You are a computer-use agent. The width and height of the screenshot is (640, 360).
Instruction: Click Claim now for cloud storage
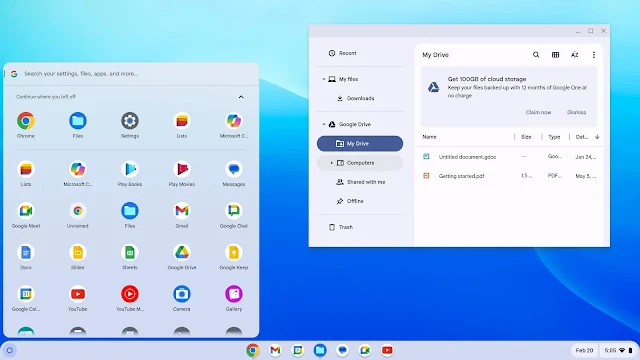(x=538, y=112)
